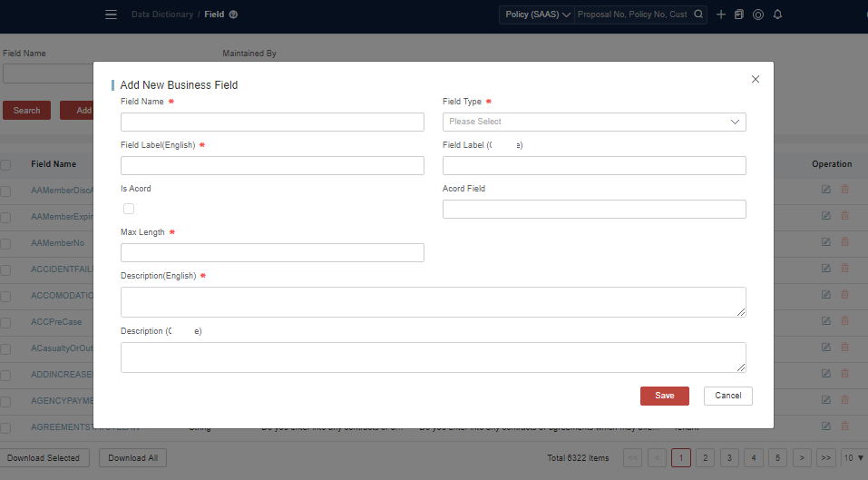Edit the ACasualtyOrOut row via pencil icon
The image size is (868, 480).
(826, 348)
